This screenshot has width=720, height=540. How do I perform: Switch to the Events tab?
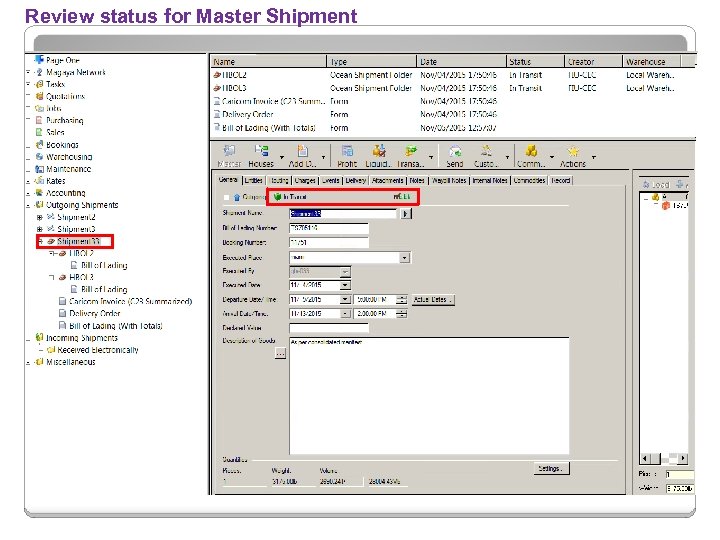click(x=331, y=180)
